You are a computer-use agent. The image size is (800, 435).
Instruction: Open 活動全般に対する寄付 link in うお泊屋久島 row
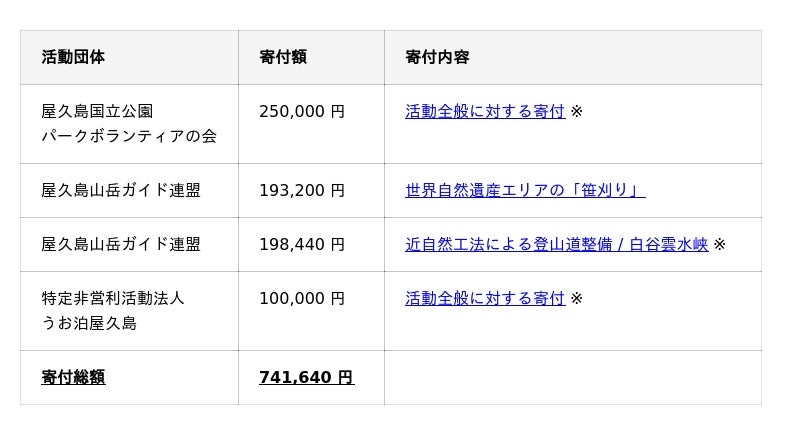click(x=485, y=298)
